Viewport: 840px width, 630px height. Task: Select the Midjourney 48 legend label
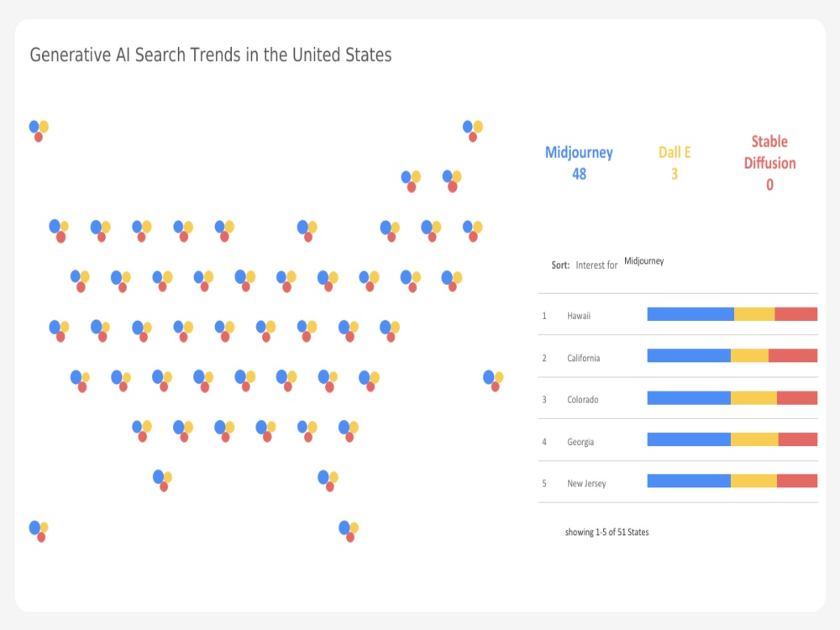(x=579, y=163)
